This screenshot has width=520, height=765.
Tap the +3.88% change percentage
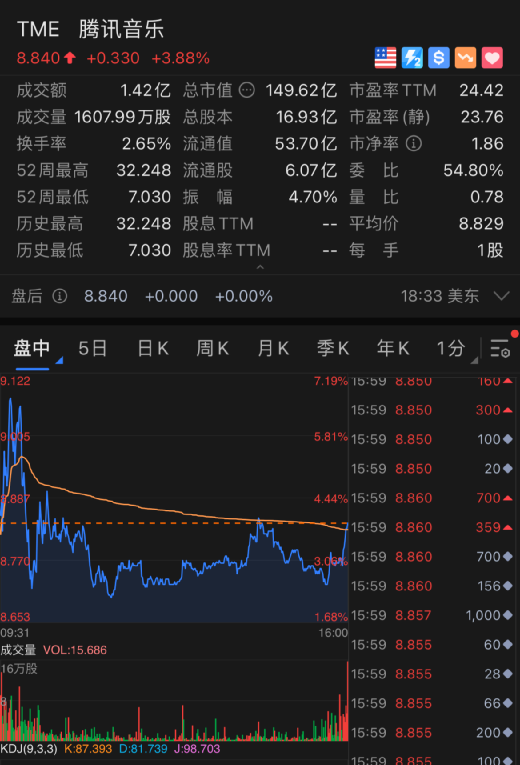tap(180, 58)
